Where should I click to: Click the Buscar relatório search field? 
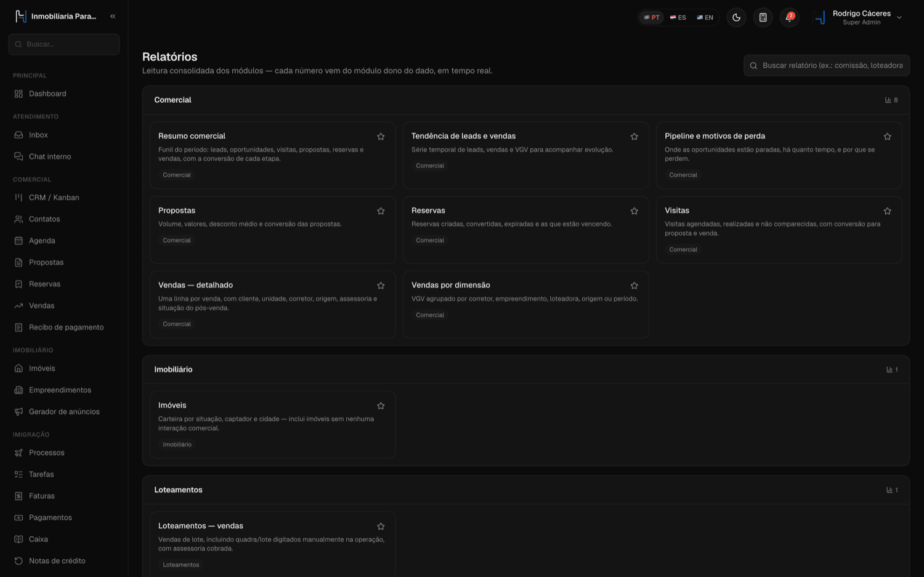click(x=826, y=65)
